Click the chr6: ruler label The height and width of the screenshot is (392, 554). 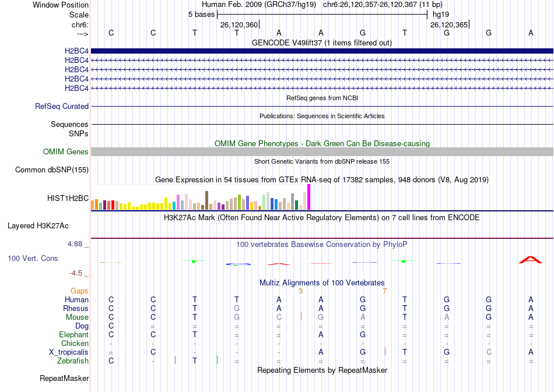pos(80,24)
